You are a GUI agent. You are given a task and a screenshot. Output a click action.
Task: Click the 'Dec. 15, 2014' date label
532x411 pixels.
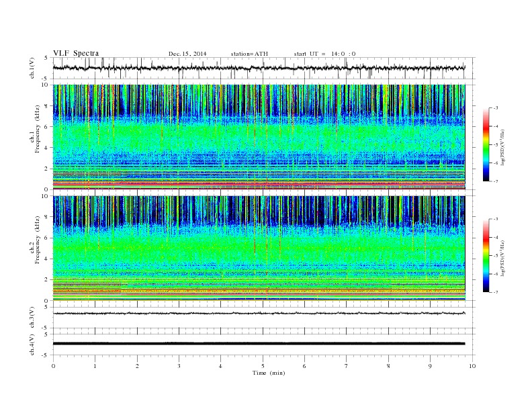click(187, 54)
